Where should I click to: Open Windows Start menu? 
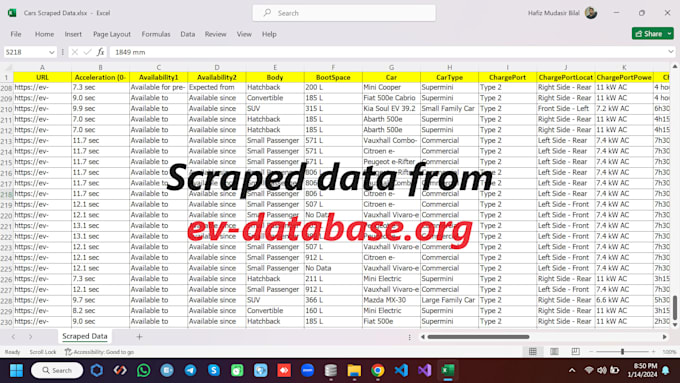pyautogui.click(x=16, y=370)
